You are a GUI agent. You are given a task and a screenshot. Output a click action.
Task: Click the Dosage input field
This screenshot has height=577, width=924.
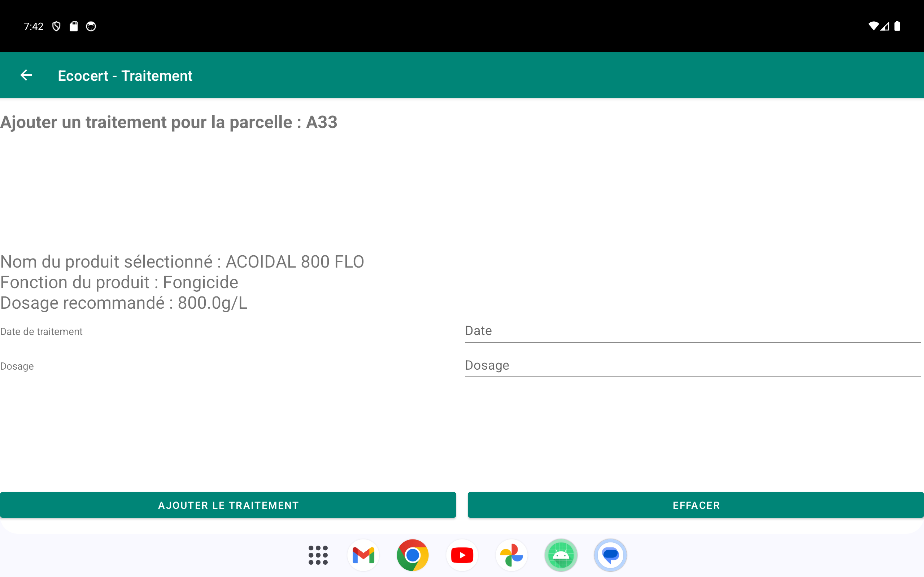(x=692, y=366)
